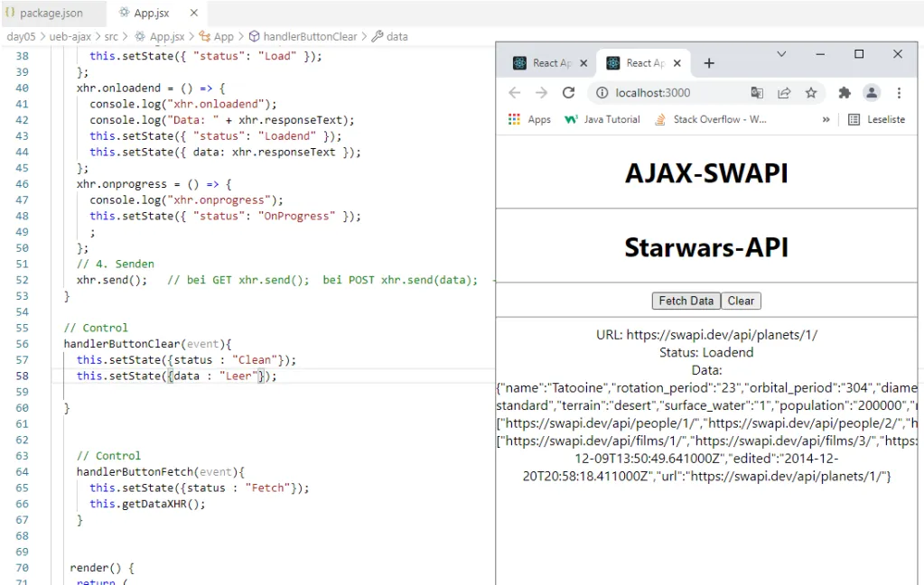This screenshot has height=585, width=924.
Task: Close the active React App browser tab
Action: tap(677, 63)
